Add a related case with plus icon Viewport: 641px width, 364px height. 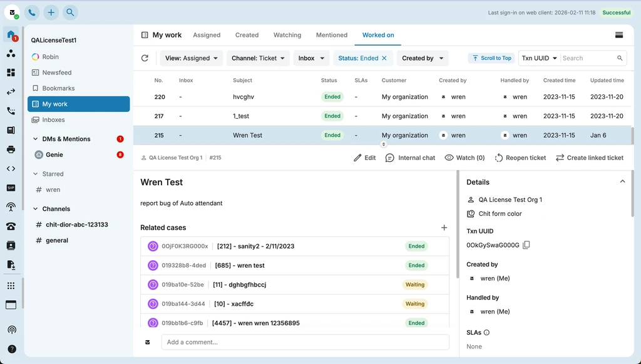tap(444, 228)
